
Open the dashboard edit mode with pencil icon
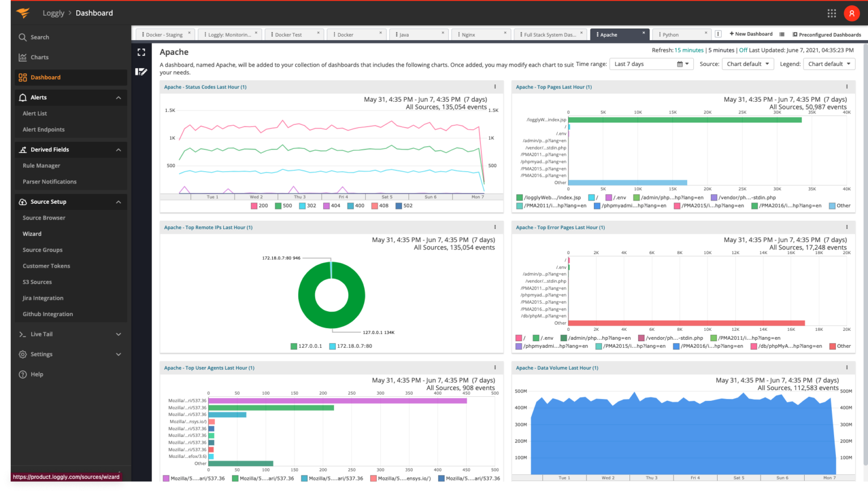pyautogui.click(x=141, y=72)
